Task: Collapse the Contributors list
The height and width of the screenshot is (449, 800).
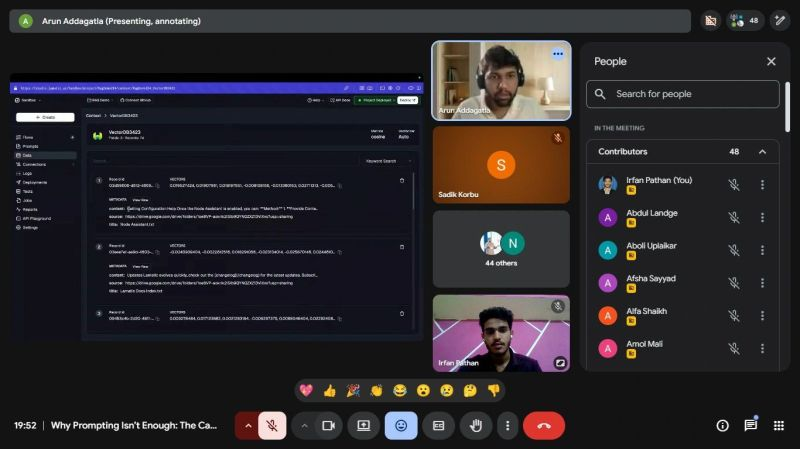Action: tap(762, 152)
